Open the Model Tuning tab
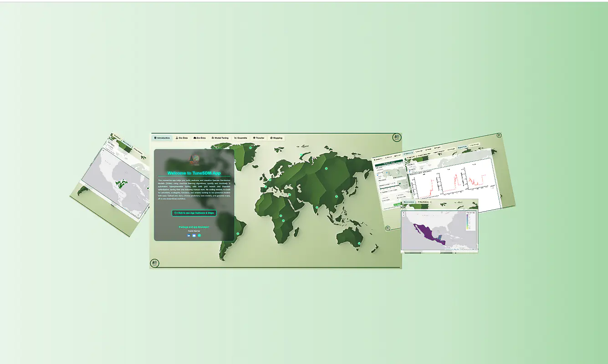The image size is (608, 364). (220, 138)
